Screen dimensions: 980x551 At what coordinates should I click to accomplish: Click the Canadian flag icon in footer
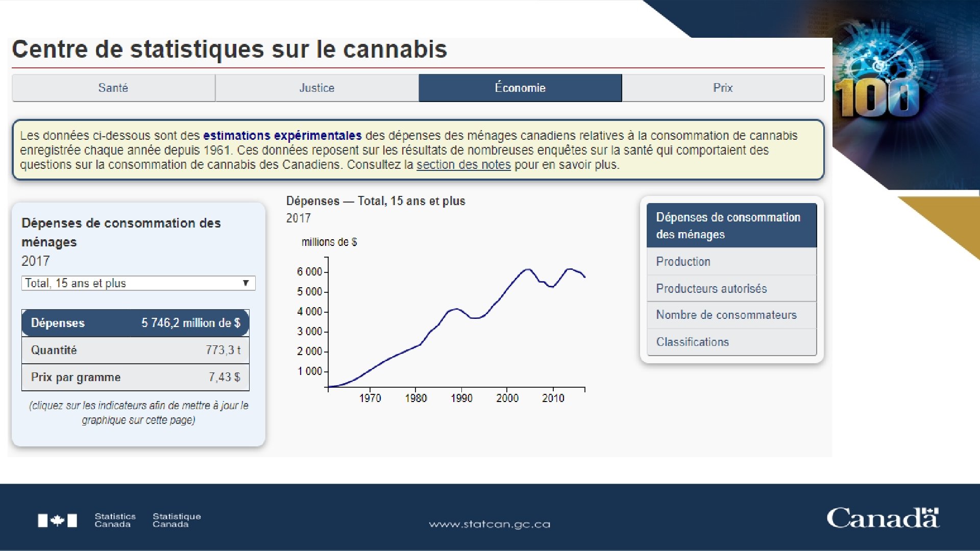(x=57, y=520)
